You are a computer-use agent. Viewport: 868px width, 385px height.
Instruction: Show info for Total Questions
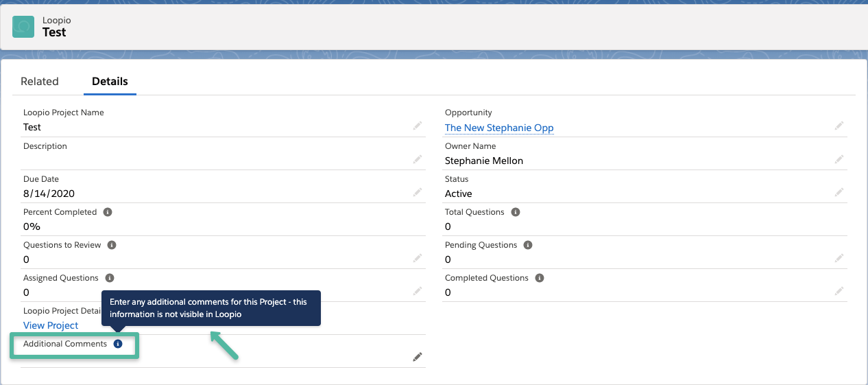coord(516,212)
